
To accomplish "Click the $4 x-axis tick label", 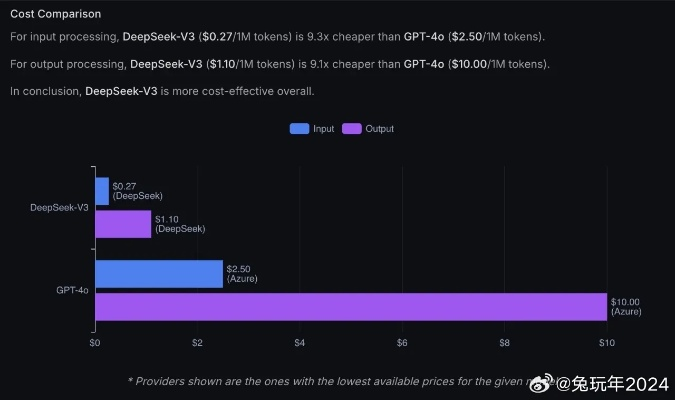I will click(299, 343).
